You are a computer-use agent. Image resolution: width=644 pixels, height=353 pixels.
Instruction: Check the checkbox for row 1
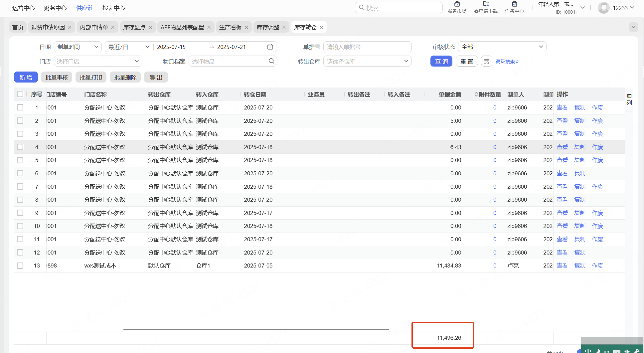pyautogui.click(x=20, y=107)
